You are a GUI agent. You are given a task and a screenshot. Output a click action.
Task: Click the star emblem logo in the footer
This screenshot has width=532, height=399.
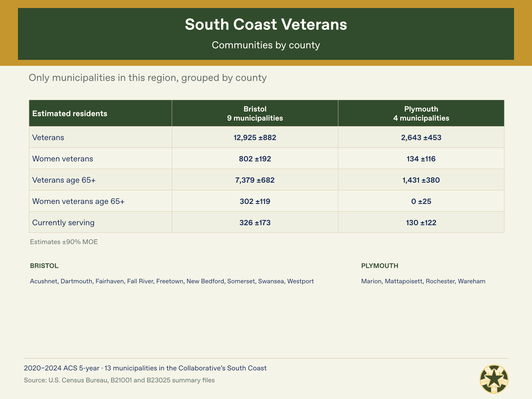click(x=494, y=379)
